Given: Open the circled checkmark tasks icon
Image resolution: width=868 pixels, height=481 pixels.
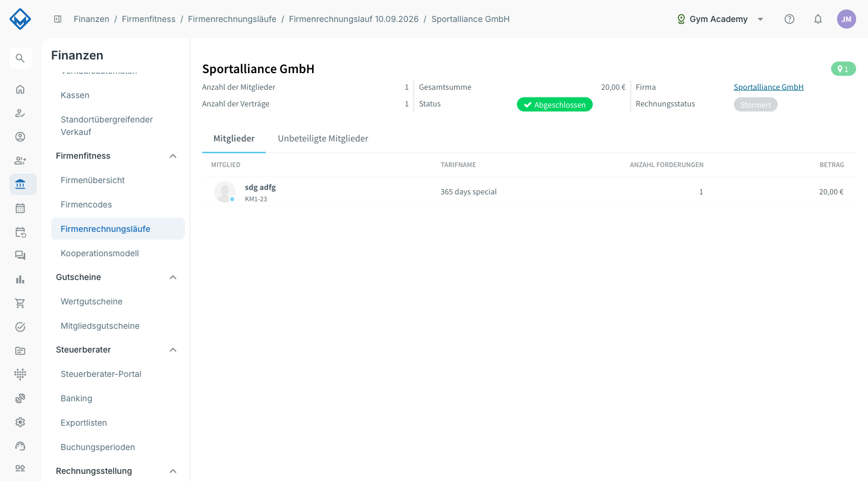Looking at the screenshot, I should click(20, 327).
